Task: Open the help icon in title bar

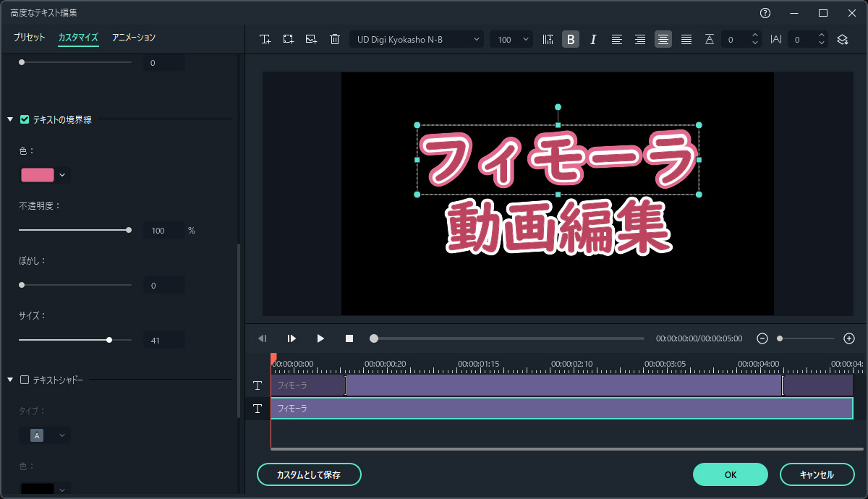Action: pyautogui.click(x=765, y=13)
